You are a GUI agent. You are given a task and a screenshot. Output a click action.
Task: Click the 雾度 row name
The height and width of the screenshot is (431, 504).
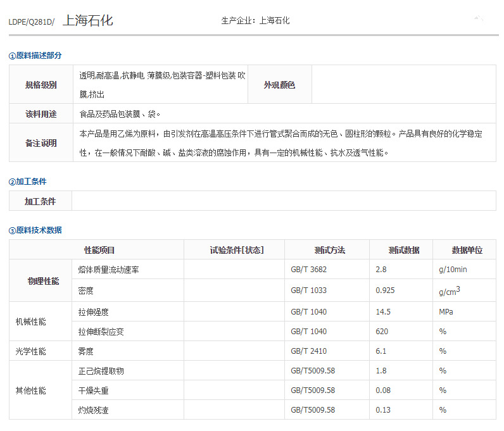(86, 351)
